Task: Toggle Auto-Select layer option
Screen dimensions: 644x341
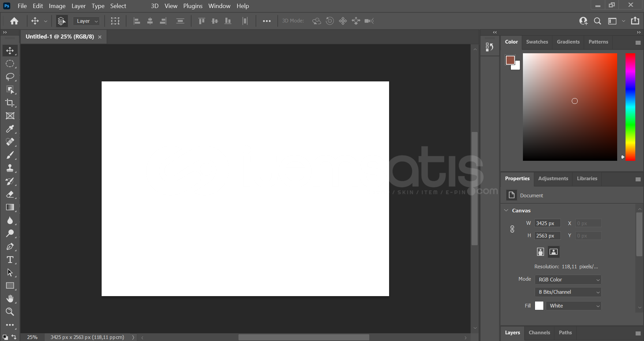Action: point(61,21)
